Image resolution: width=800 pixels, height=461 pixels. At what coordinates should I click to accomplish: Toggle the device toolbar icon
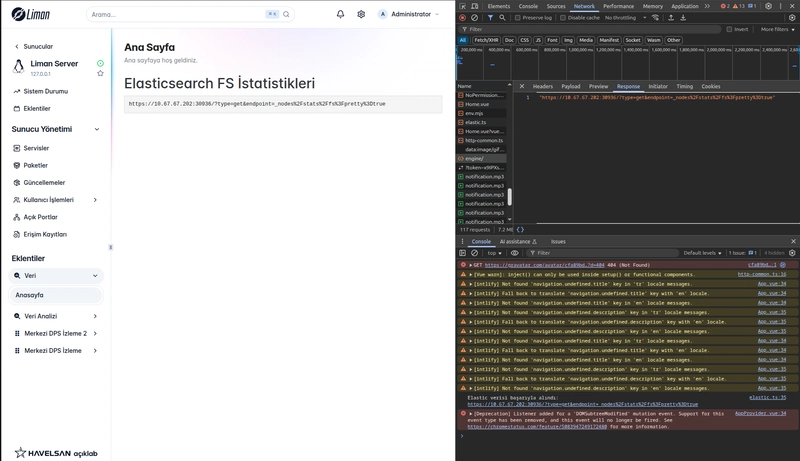pos(475,6)
